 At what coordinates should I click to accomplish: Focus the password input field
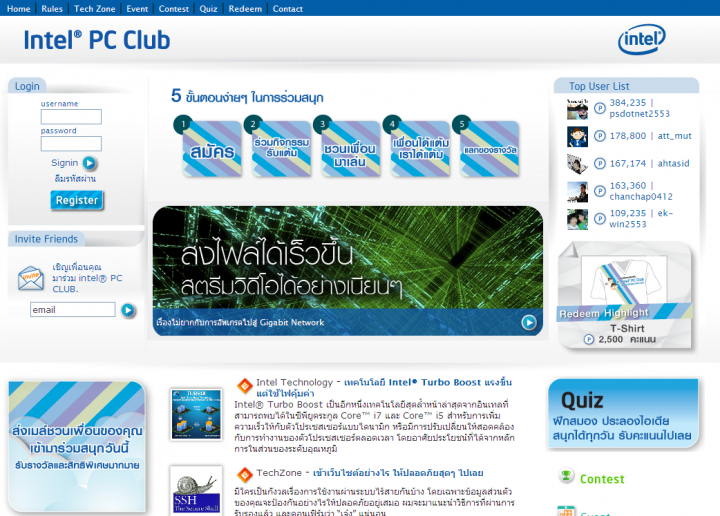71,144
